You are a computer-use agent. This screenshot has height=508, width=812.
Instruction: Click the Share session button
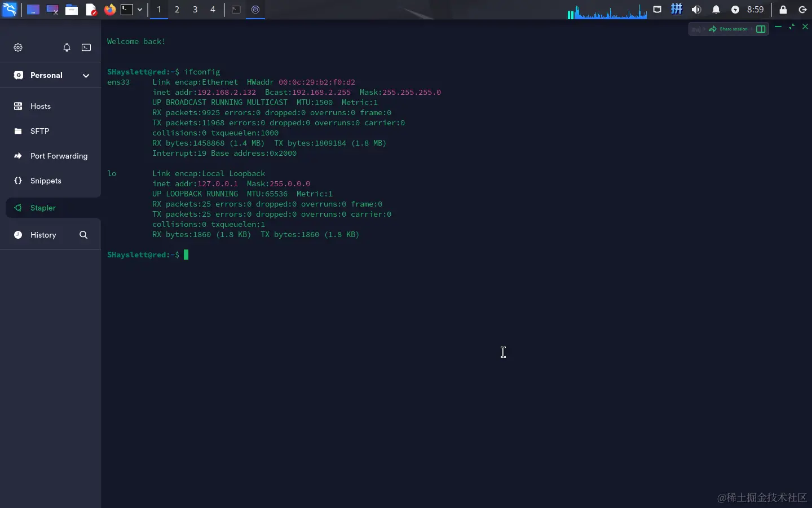pos(729,29)
